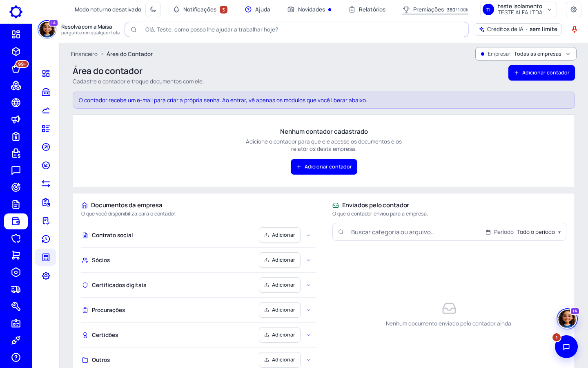The image size is (588, 368).
Task: Open the calculator accountant icon in the finance submenu
Action: click(46, 257)
